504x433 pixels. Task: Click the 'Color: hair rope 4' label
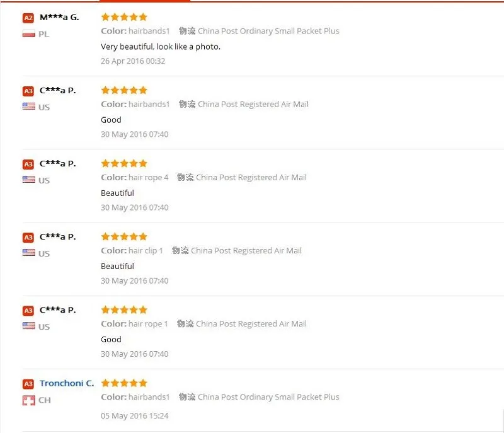[135, 178]
